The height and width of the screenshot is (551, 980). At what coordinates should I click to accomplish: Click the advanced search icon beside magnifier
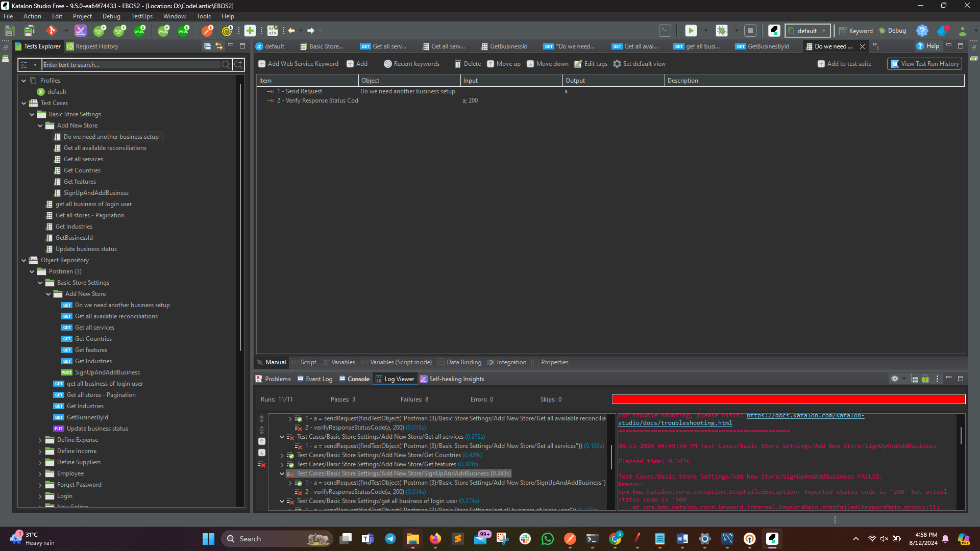coord(238,65)
